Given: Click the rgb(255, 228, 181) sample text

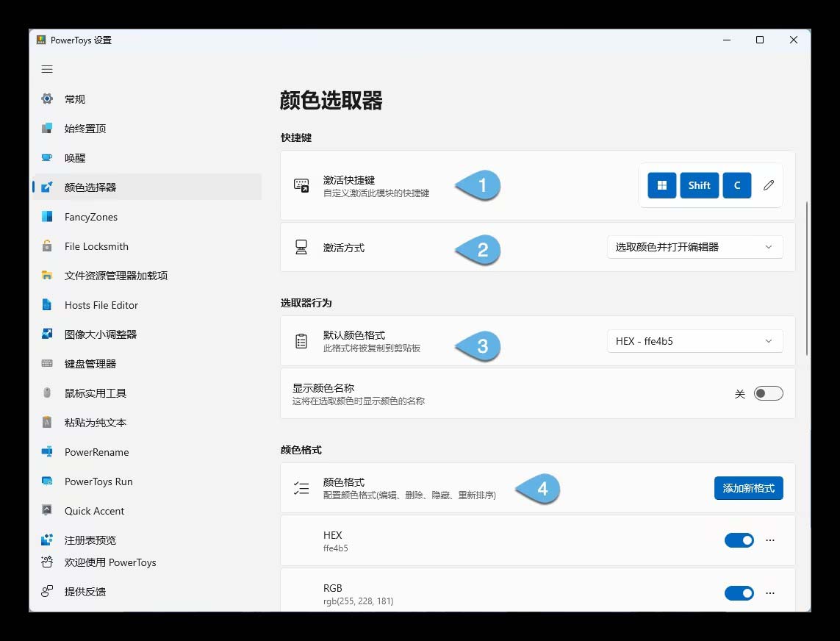Looking at the screenshot, I should point(359,601).
